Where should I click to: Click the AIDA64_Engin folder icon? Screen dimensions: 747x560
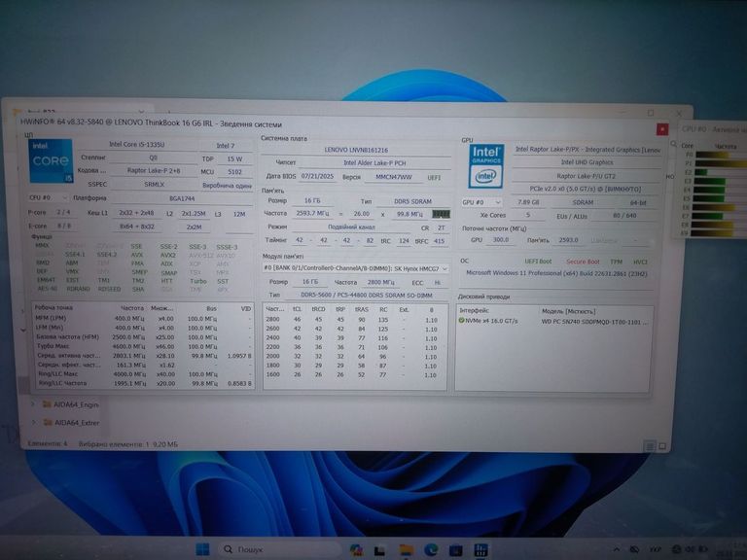47,404
